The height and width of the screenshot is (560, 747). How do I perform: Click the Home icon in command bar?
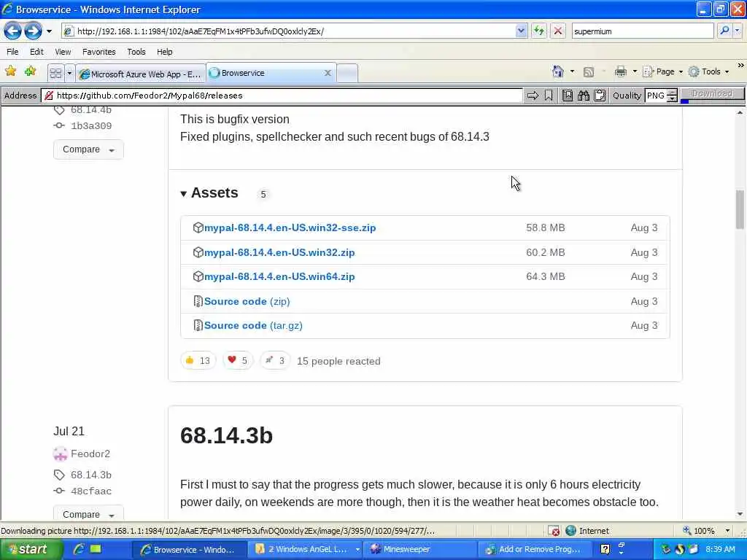[x=558, y=71]
